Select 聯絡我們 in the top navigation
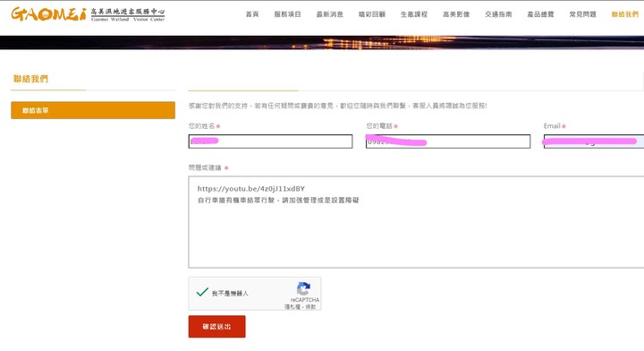Screen dimensions: 644x351 pyautogui.click(x=625, y=14)
